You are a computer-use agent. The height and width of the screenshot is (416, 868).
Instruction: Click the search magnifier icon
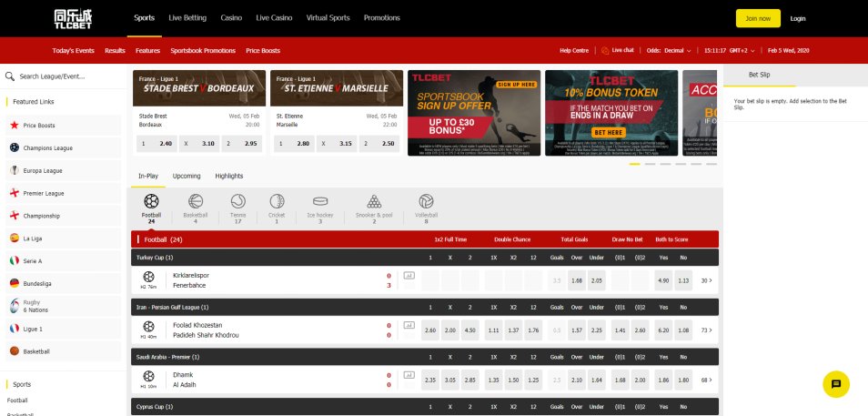9,76
